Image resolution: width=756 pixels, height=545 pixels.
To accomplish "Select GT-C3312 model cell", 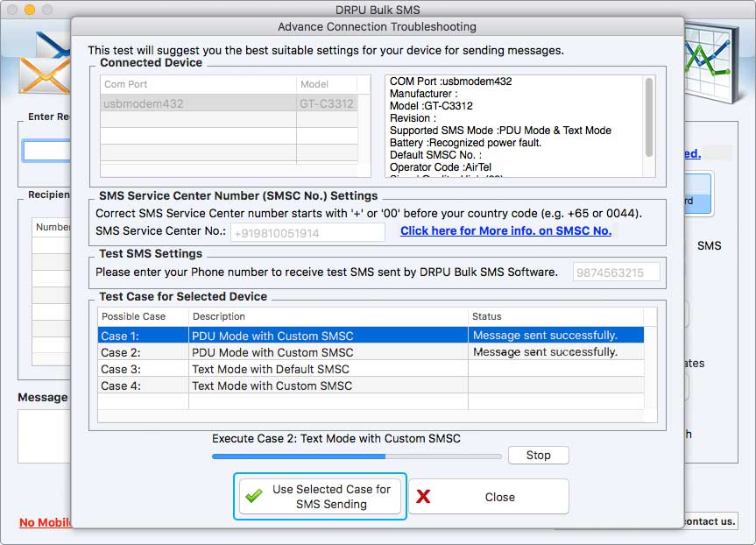I will [327, 103].
